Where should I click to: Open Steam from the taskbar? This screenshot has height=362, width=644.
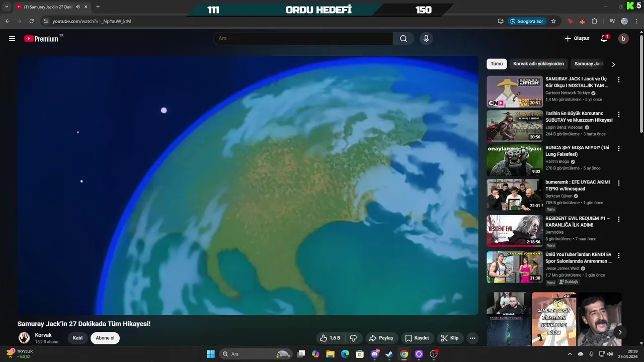coord(389,354)
